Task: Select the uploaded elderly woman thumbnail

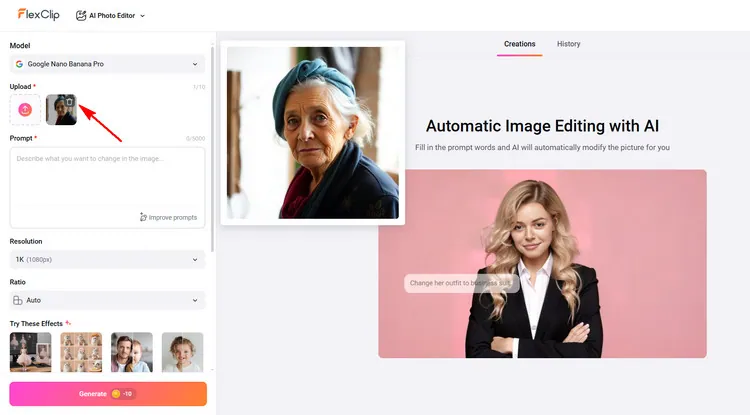Action: coord(61,110)
